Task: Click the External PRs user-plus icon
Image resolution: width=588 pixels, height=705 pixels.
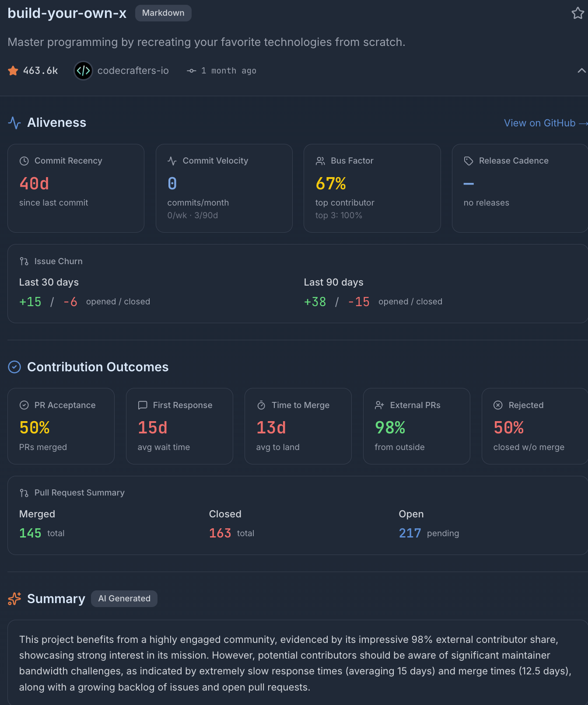Action: [379, 405]
